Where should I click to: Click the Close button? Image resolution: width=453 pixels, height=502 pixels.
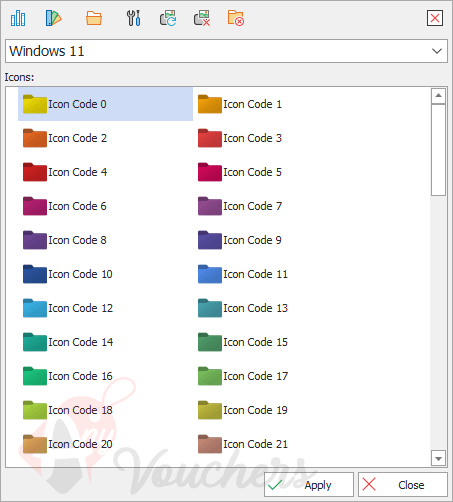click(403, 485)
